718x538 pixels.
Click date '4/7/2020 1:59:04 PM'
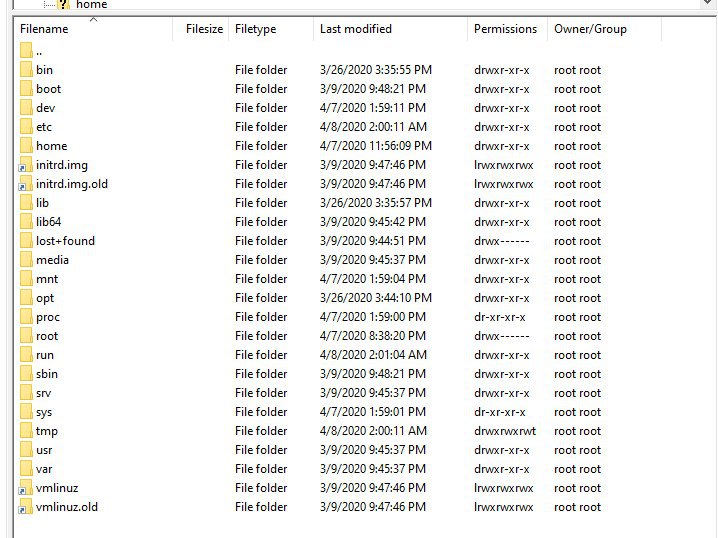373,279
